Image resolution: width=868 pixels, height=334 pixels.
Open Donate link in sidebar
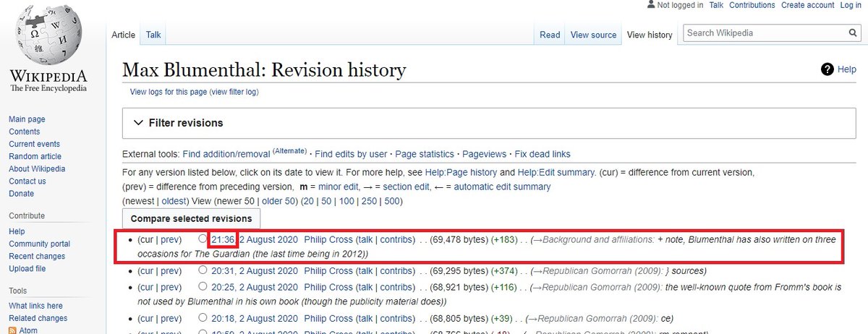coord(21,193)
